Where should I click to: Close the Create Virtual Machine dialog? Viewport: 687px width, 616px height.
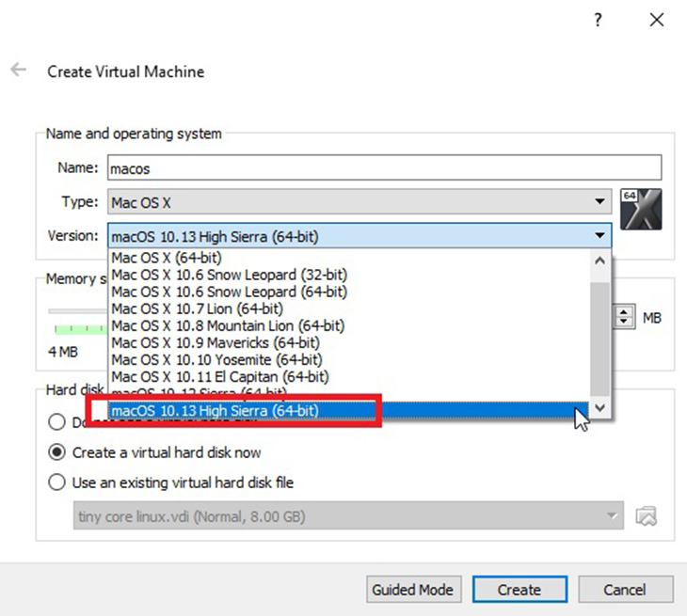[656, 20]
